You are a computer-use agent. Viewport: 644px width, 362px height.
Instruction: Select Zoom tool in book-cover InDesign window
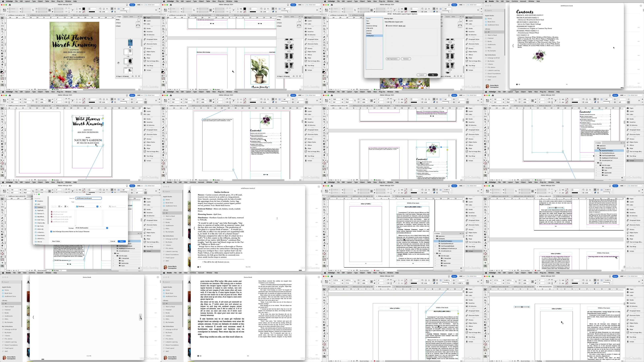tap(2, 67)
